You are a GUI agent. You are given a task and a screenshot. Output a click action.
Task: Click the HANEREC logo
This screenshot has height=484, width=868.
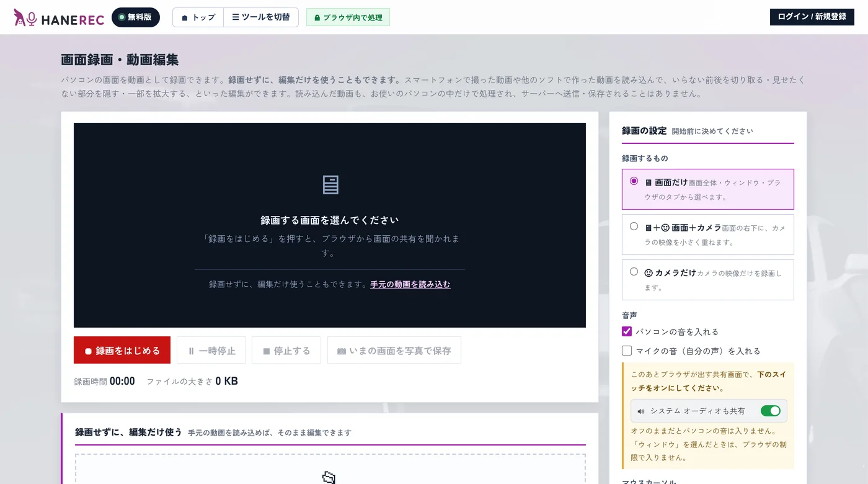click(59, 17)
